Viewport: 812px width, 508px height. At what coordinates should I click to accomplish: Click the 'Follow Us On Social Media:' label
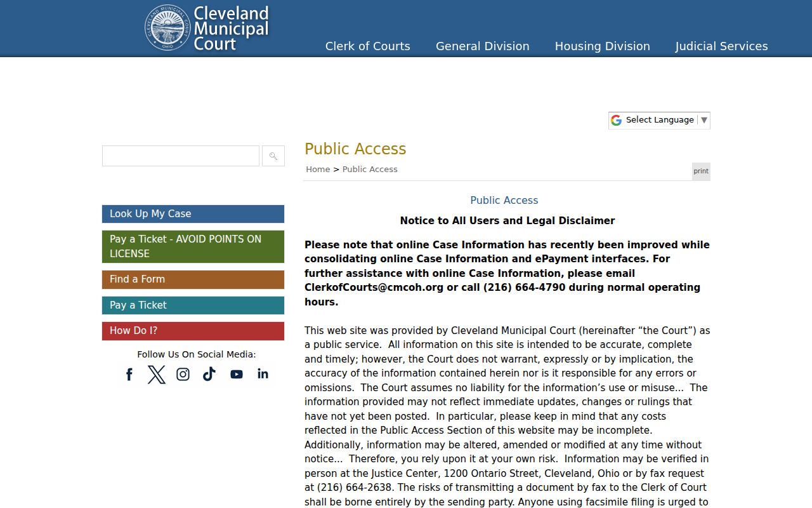197,355
